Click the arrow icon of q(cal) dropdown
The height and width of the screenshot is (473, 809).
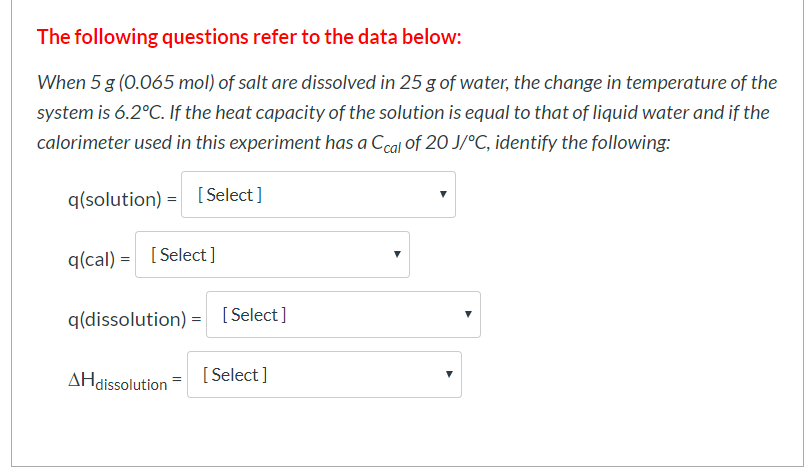[395, 255]
